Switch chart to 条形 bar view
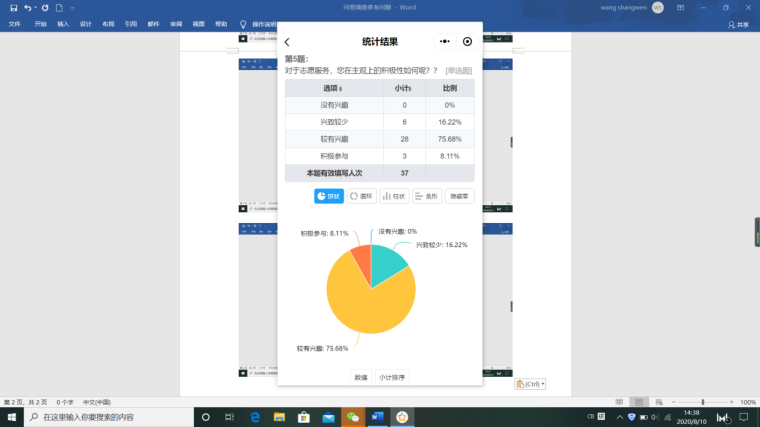The width and height of the screenshot is (760, 427). click(x=427, y=196)
